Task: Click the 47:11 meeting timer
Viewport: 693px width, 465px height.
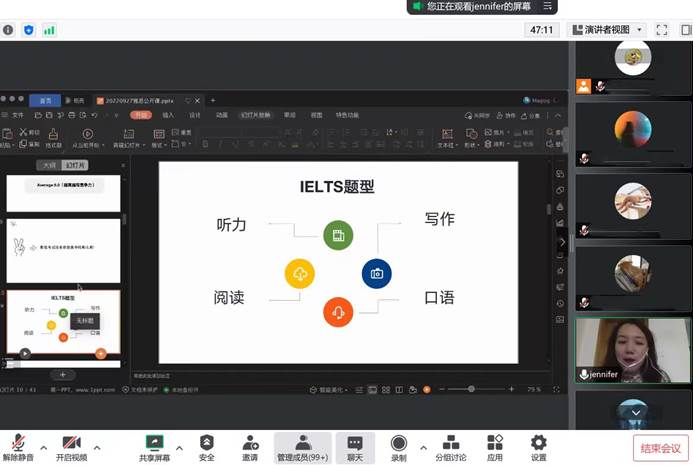Action: [x=541, y=30]
